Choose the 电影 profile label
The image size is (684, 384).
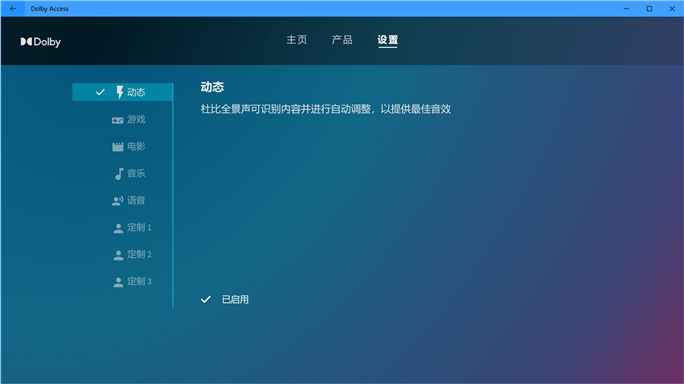[136, 146]
